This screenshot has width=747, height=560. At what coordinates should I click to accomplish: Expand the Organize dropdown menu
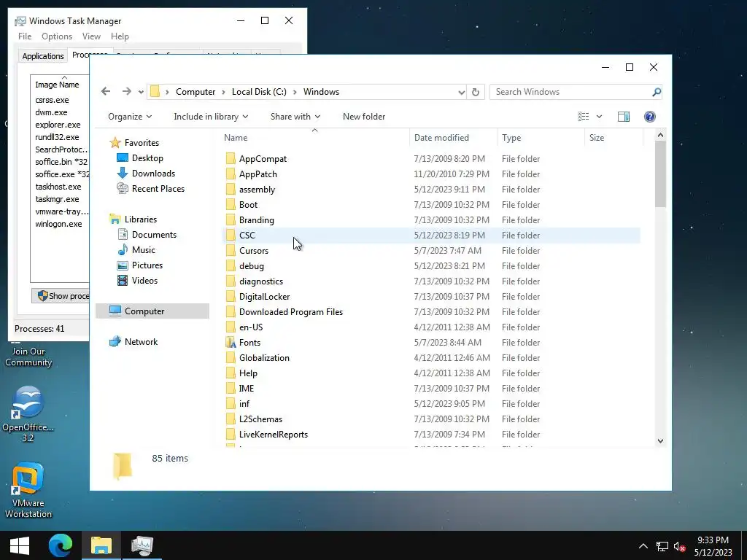pos(130,117)
